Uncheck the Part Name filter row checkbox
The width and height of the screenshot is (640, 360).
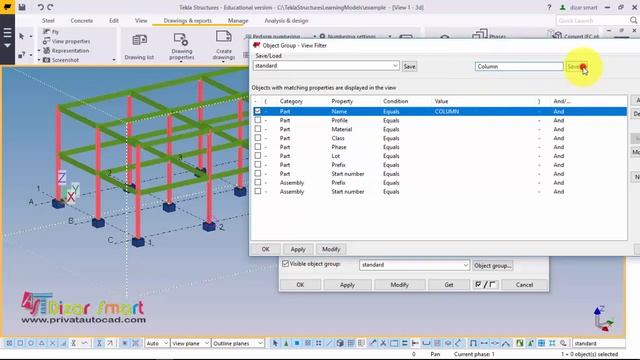tap(258, 111)
